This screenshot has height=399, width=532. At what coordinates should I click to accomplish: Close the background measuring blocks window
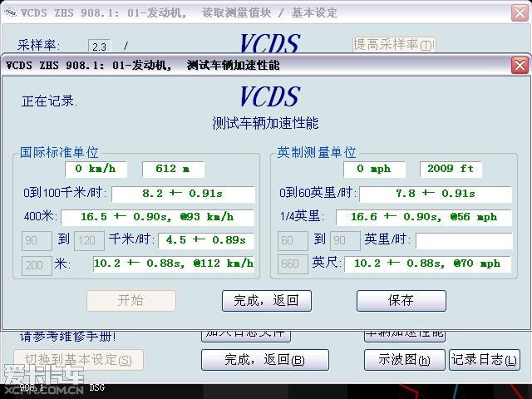520,13
